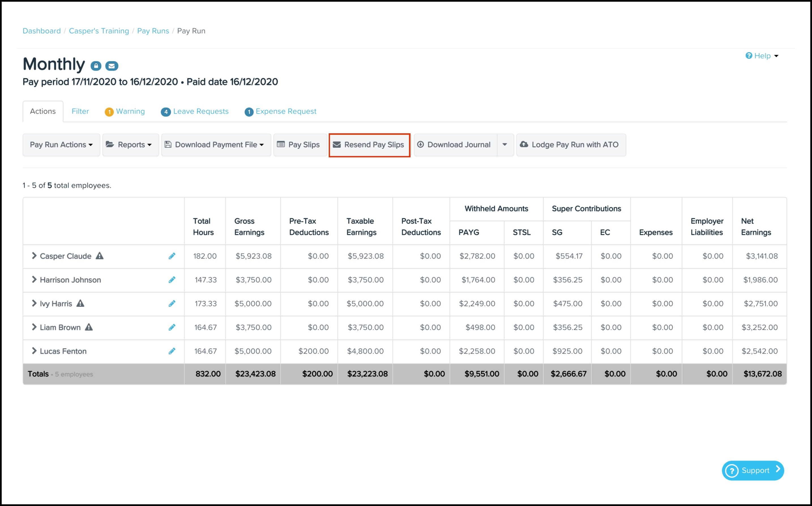812x506 pixels.
Task: Switch to the Filter tab
Action: [80, 111]
